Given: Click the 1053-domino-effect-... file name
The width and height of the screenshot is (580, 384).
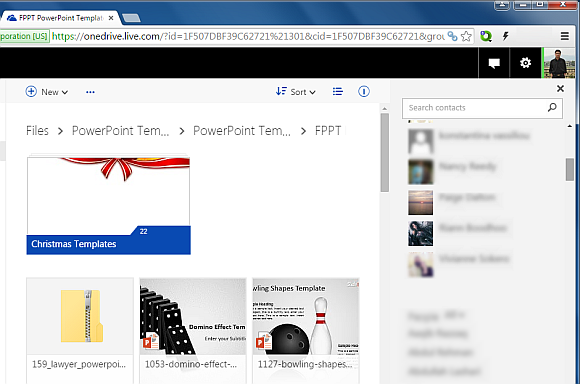Looking at the screenshot, I should click(x=191, y=364).
